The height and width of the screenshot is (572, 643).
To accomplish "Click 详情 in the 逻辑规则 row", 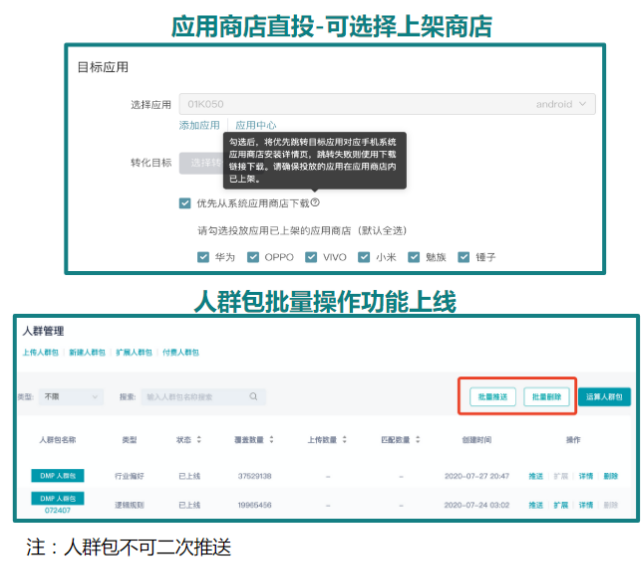I will 586,505.
